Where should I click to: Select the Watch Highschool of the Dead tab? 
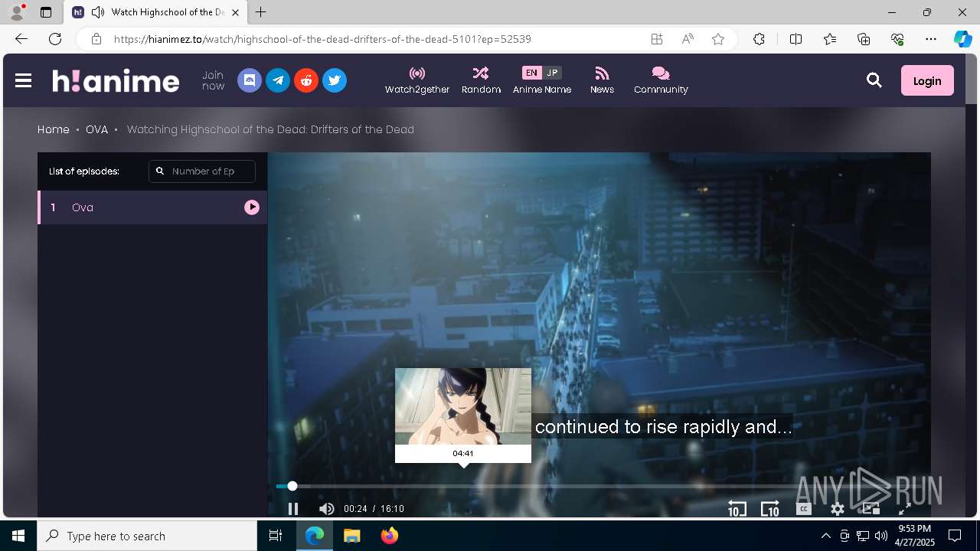pos(155,12)
